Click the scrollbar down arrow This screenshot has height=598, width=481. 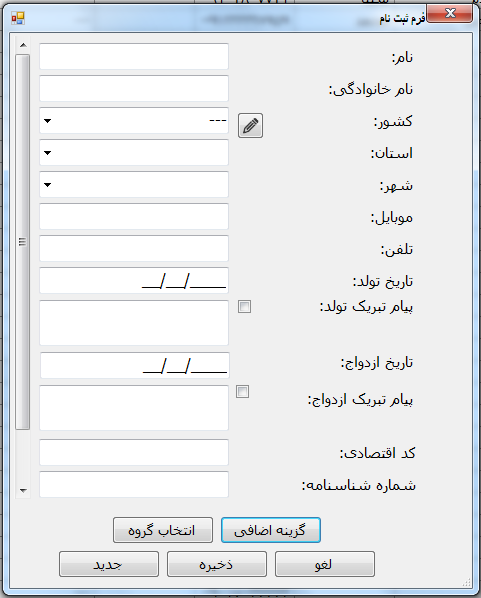23,490
